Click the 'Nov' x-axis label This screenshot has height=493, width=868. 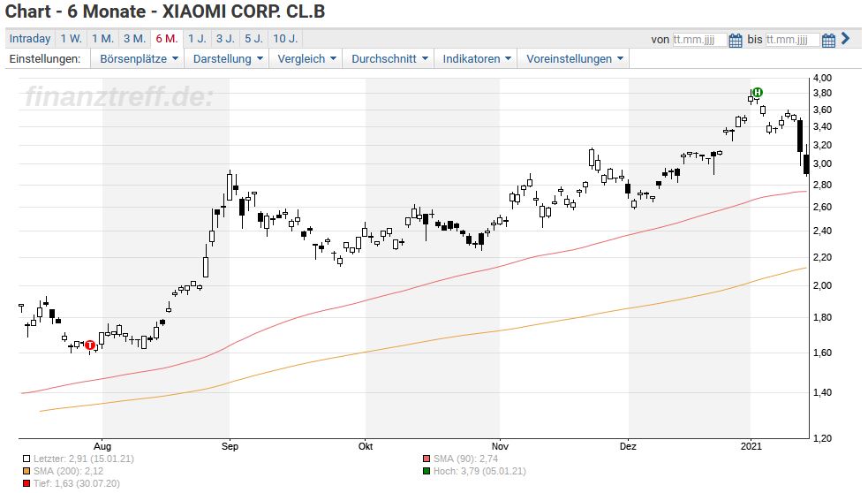point(500,446)
